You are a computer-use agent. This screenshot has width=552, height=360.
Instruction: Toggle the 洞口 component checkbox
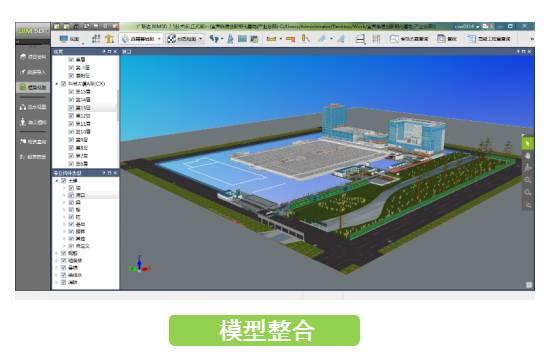tap(71, 195)
